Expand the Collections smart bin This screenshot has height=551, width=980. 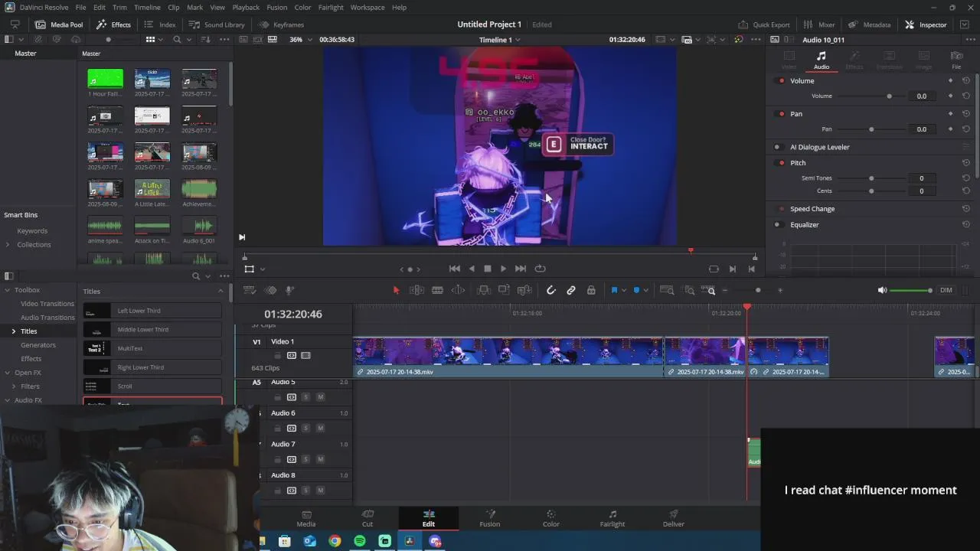pyautogui.click(x=8, y=244)
